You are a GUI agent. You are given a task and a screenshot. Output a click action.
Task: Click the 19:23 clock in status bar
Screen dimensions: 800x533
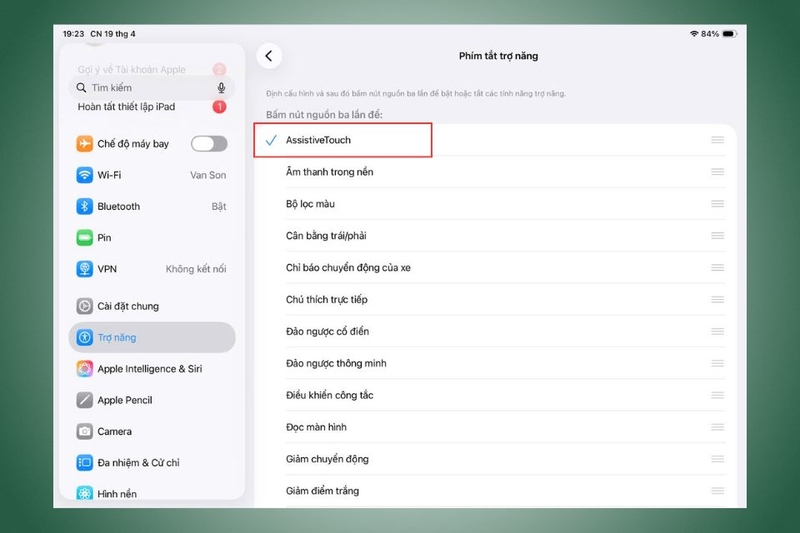tap(73, 34)
